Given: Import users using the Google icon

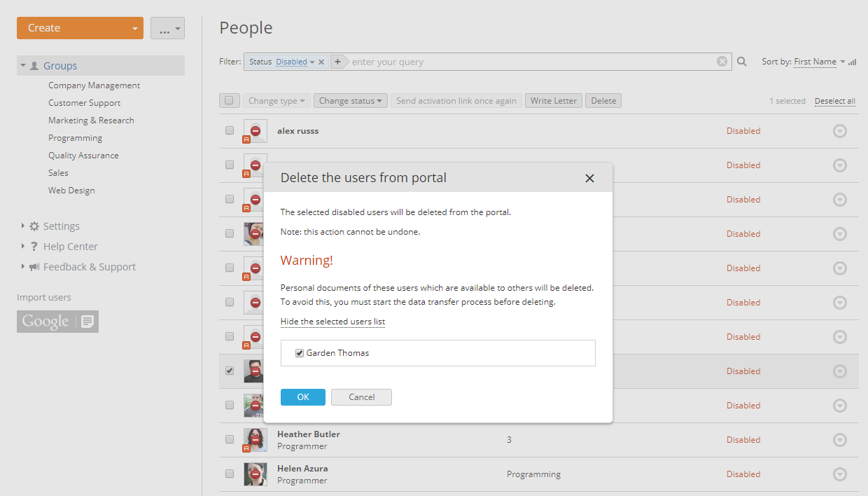Looking at the screenshot, I should tap(57, 321).
